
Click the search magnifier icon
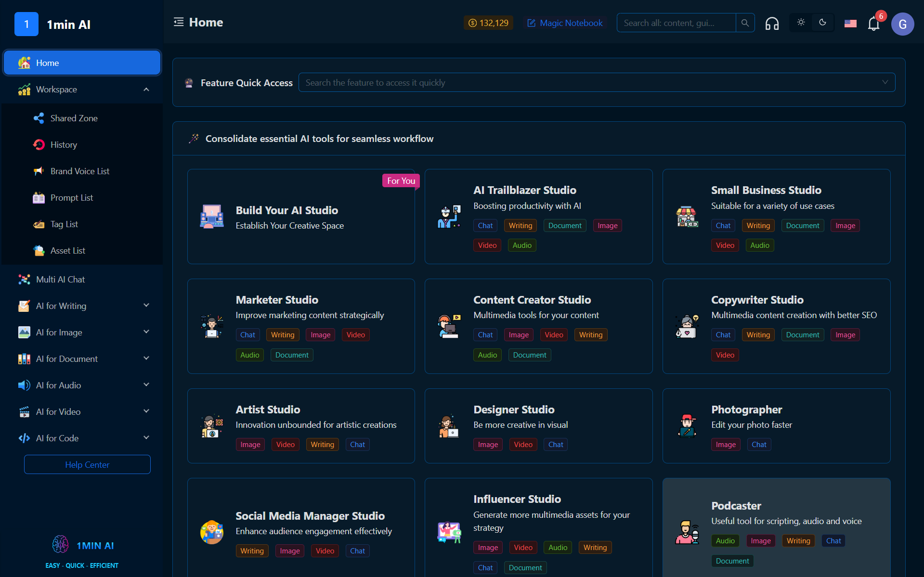point(745,23)
